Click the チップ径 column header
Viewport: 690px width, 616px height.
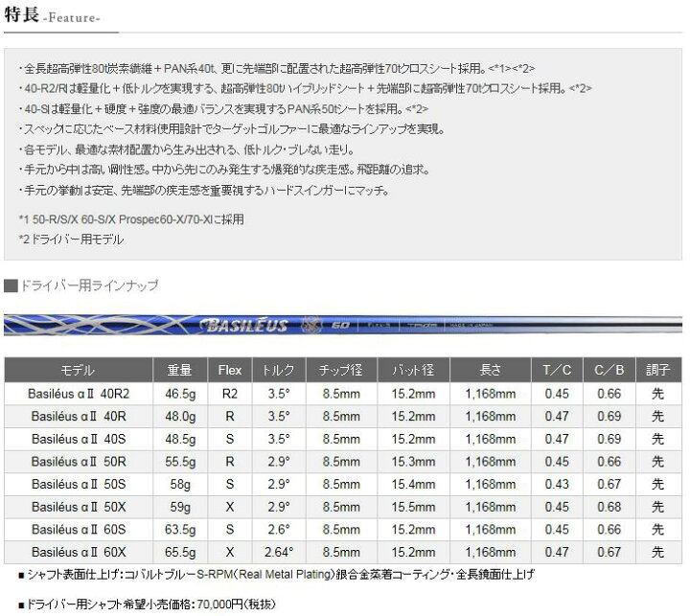pos(341,370)
